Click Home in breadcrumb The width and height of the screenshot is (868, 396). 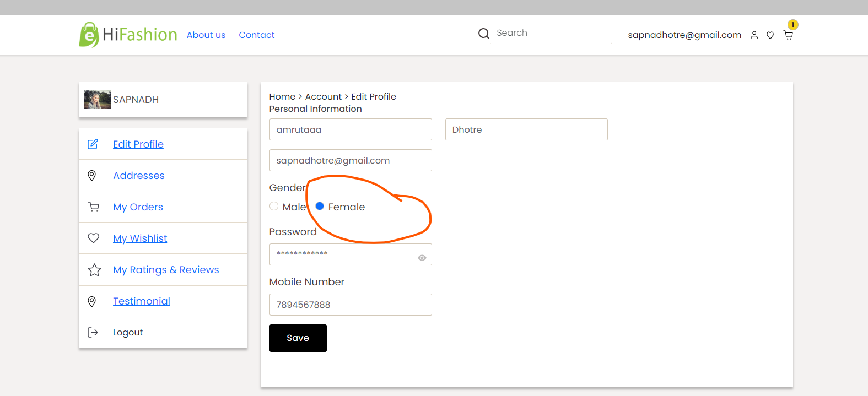[282, 97]
